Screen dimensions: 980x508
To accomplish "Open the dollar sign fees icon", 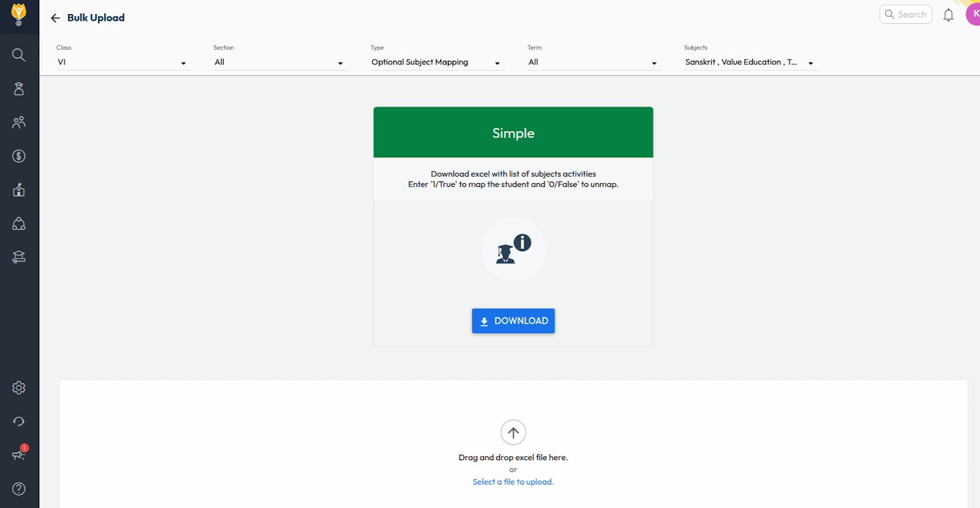I will [x=19, y=156].
